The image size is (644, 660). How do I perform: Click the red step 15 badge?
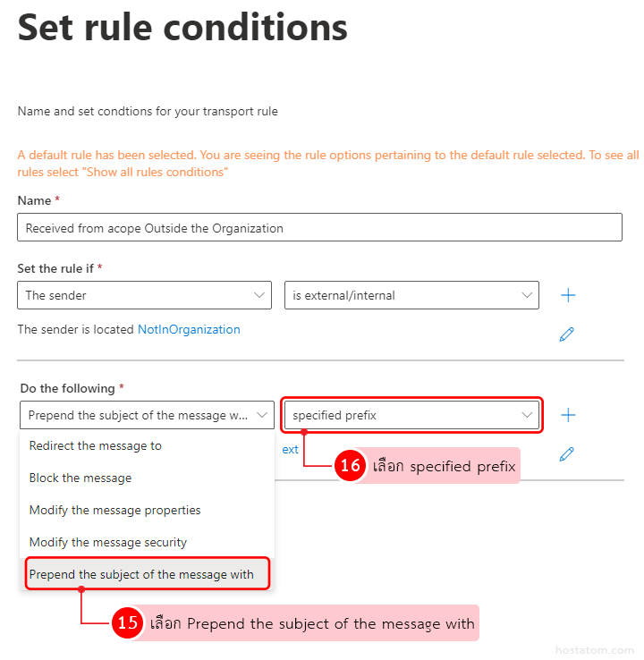(x=128, y=623)
